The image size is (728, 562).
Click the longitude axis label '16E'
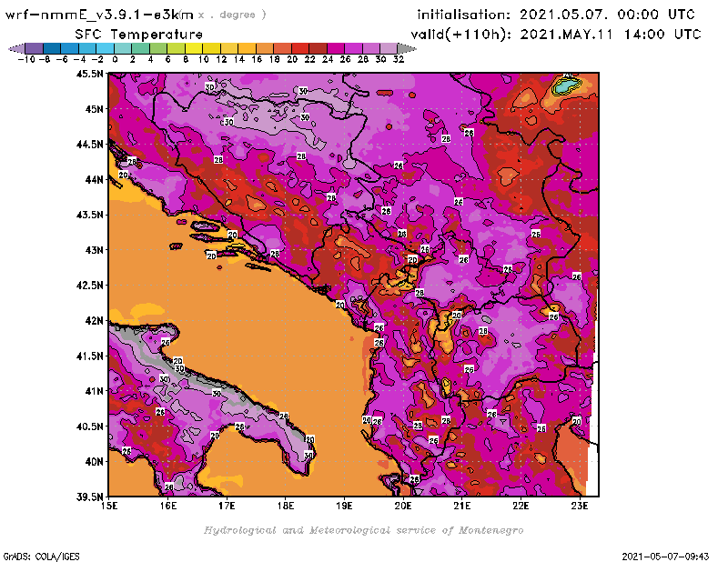(167, 506)
